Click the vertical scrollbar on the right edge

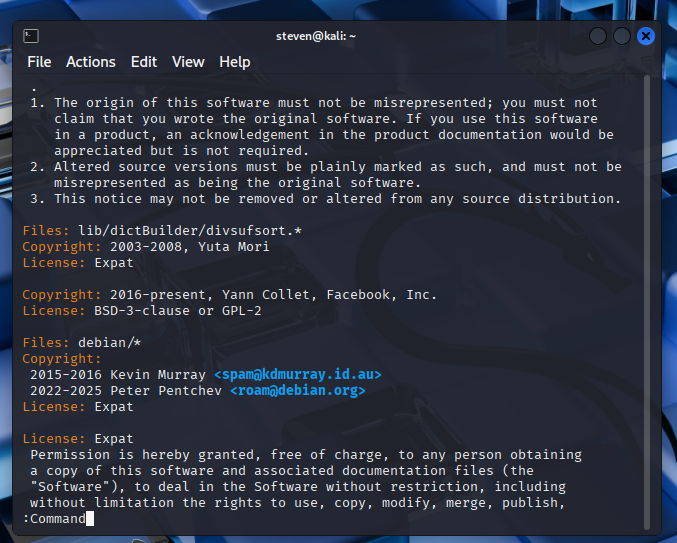[647, 300]
